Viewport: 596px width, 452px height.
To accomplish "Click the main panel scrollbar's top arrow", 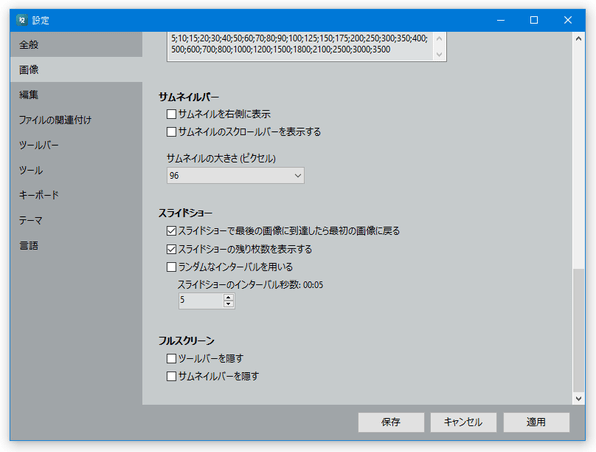I will tap(578, 38).
